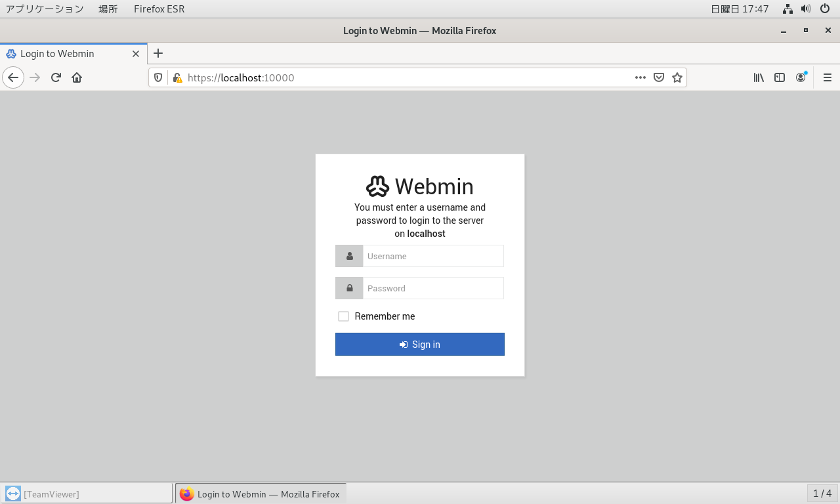Open the tracking protection shield icon

coord(158,77)
